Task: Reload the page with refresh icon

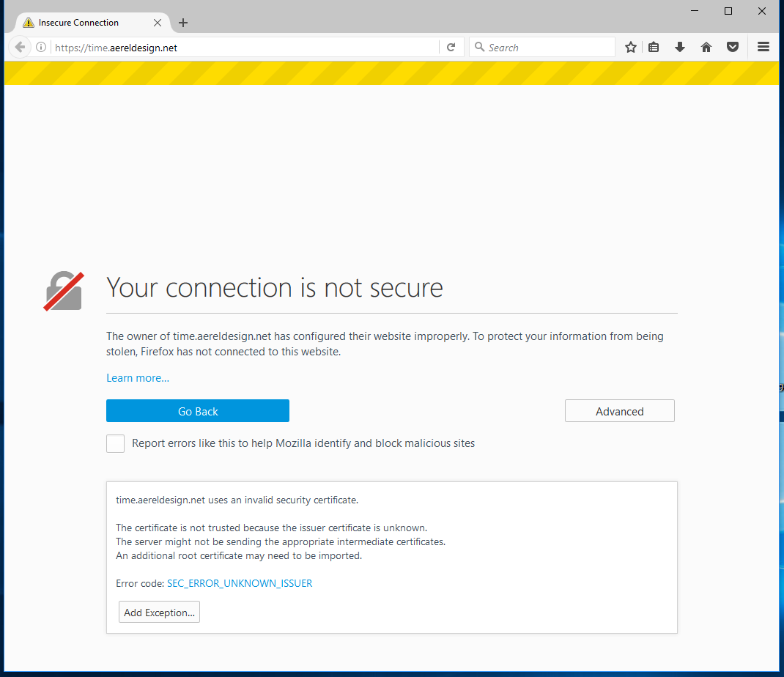Action: (451, 48)
